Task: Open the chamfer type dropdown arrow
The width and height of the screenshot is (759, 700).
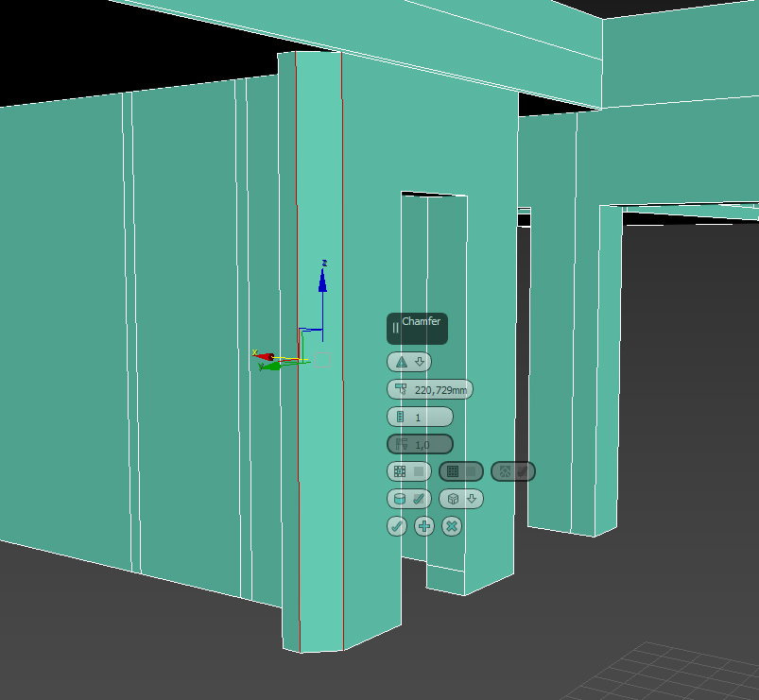Action: point(420,362)
